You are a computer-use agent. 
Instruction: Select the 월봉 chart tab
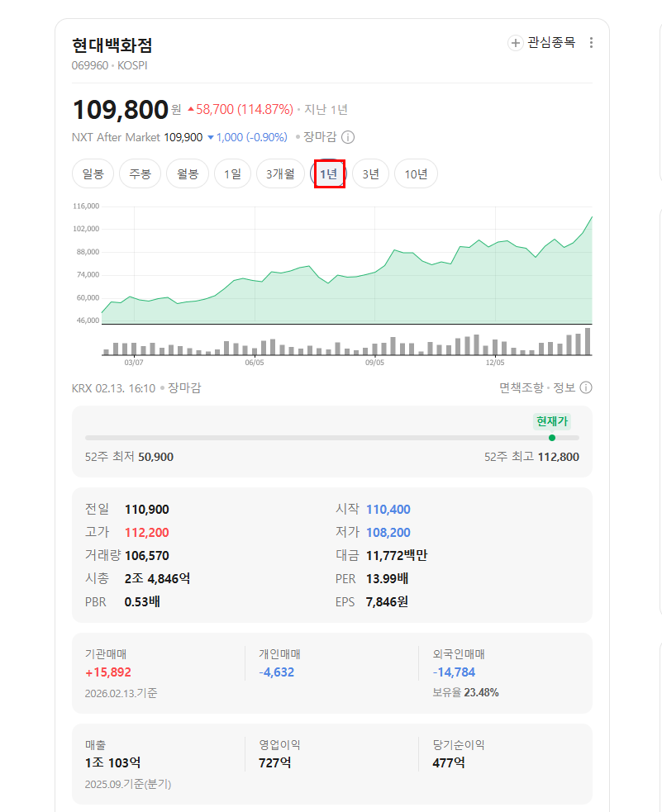click(x=188, y=173)
